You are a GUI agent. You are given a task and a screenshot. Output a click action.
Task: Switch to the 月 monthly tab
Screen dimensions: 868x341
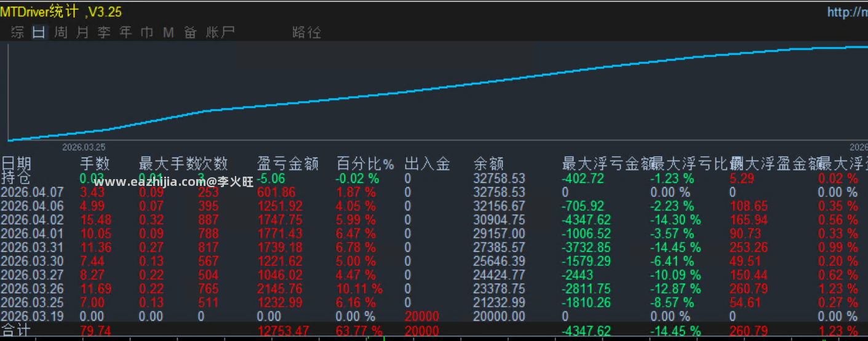point(82,33)
